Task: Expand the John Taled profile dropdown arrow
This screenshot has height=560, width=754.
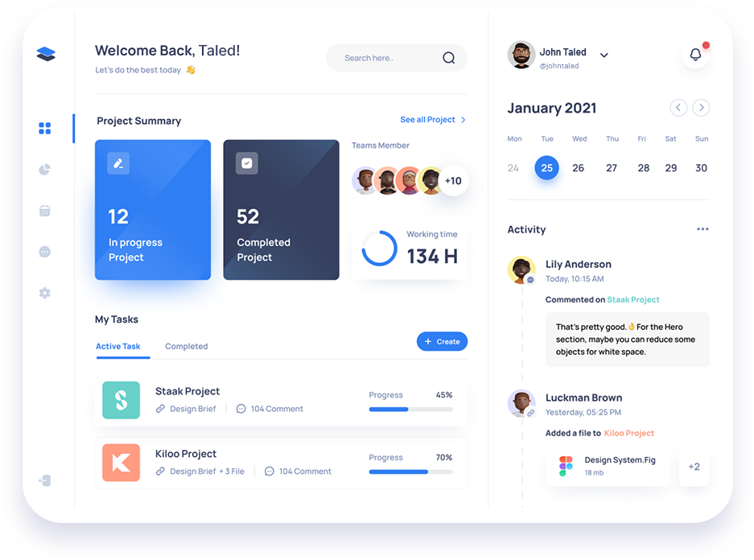Action: (604, 56)
